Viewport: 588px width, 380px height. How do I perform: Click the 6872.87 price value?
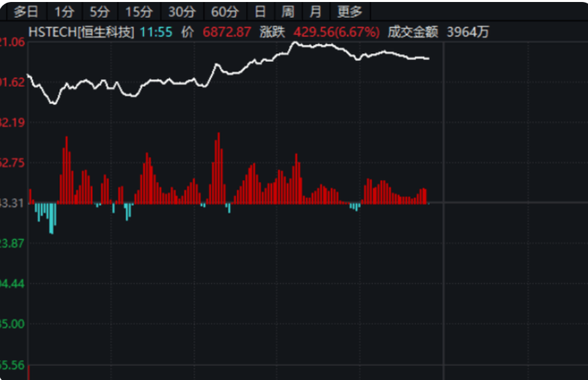point(227,32)
